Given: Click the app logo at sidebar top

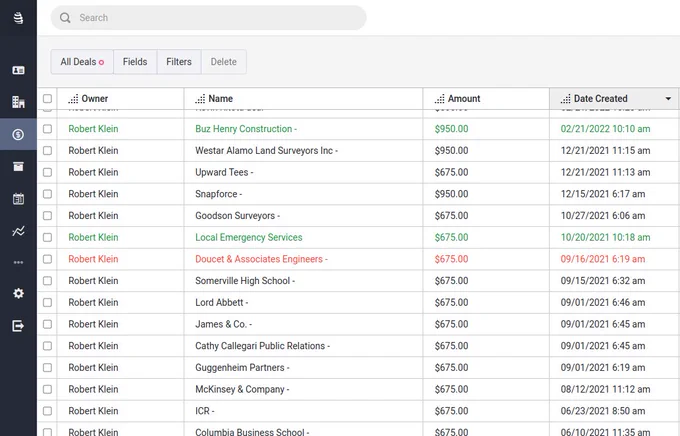Looking at the screenshot, I should [18, 18].
